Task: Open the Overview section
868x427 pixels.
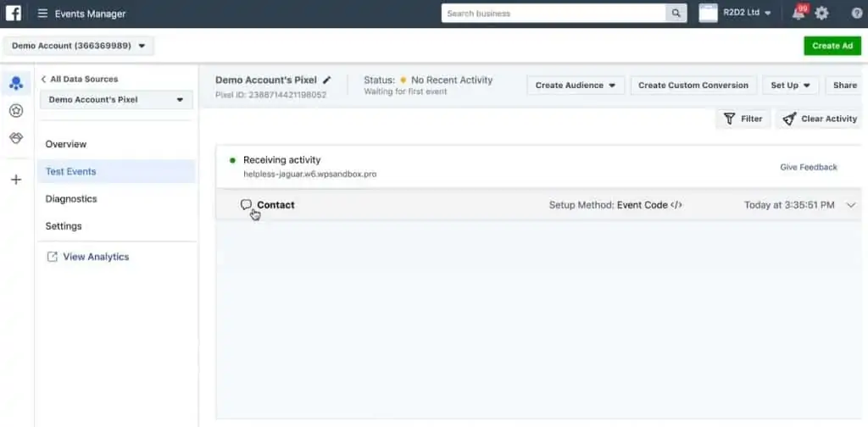Action: [66, 145]
